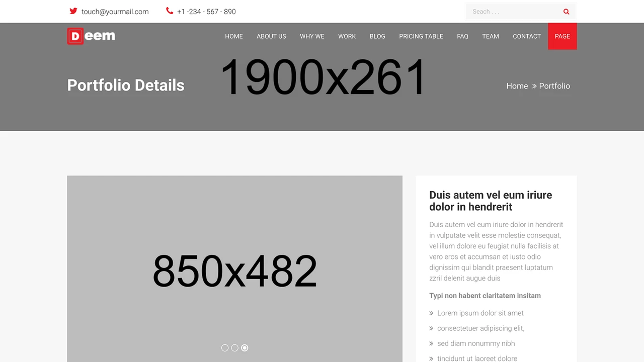The height and width of the screenshot is (362, 644).
Task: Click 'Lorem ipsum dolor sit amet' list item
Action: pos(480,313)
